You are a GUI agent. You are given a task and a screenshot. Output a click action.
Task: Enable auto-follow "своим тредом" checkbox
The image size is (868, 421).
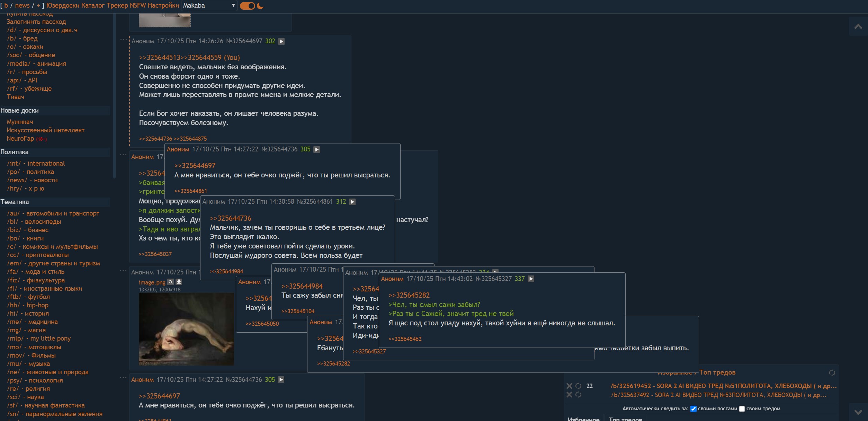[742, 409]
